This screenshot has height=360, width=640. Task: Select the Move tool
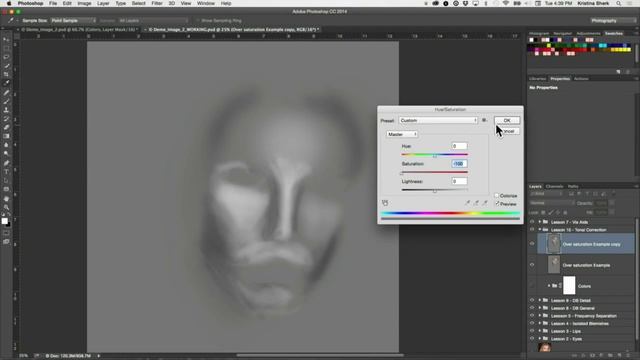(x=6, y=40)
